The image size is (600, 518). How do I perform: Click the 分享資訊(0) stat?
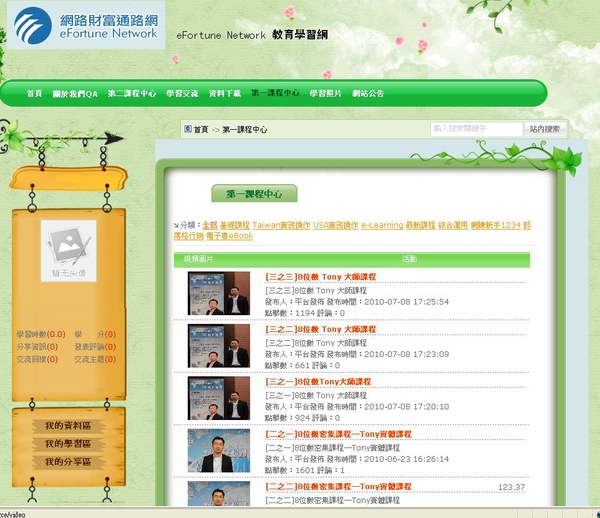click(37, 347)
